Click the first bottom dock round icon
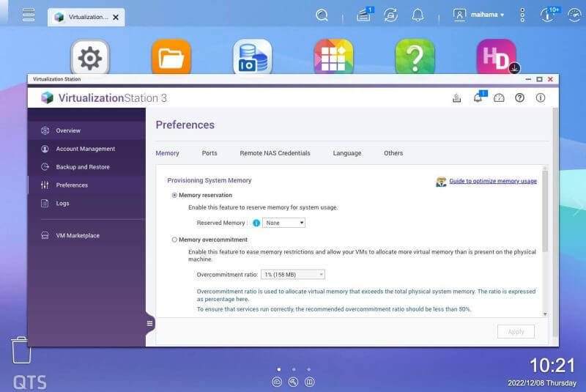586x392 pixels. point(277,382)
